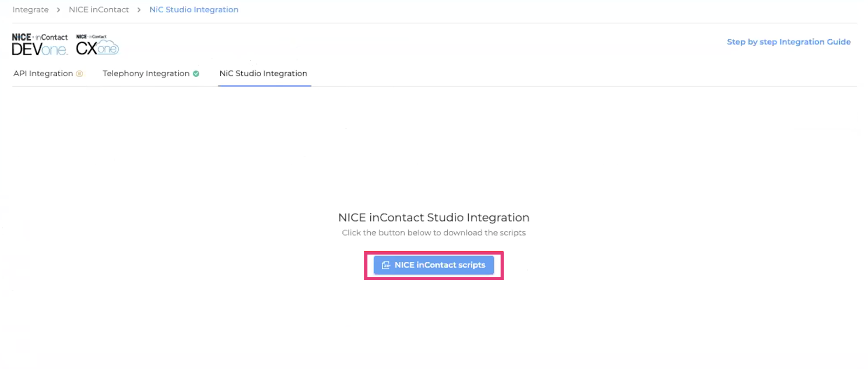Click the blue underline of the active tab
This screenshot has height=369, width=868.
point(264,85)
